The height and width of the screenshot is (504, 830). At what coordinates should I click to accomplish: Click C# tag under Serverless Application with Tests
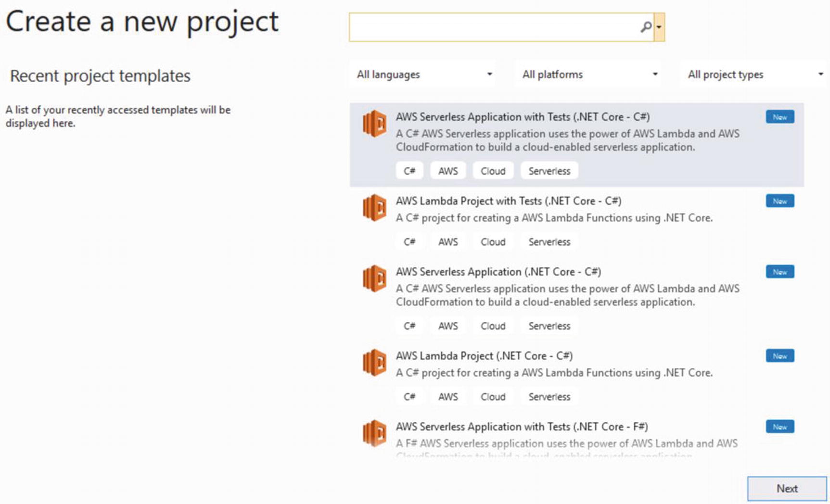pyautogui.click(x=409, y=171)
